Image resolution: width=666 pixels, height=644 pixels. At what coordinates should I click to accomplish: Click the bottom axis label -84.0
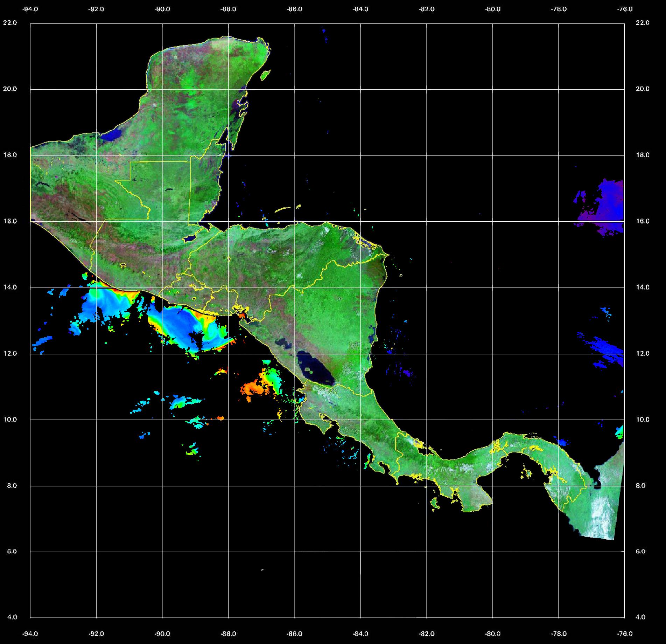coord(360,634)
